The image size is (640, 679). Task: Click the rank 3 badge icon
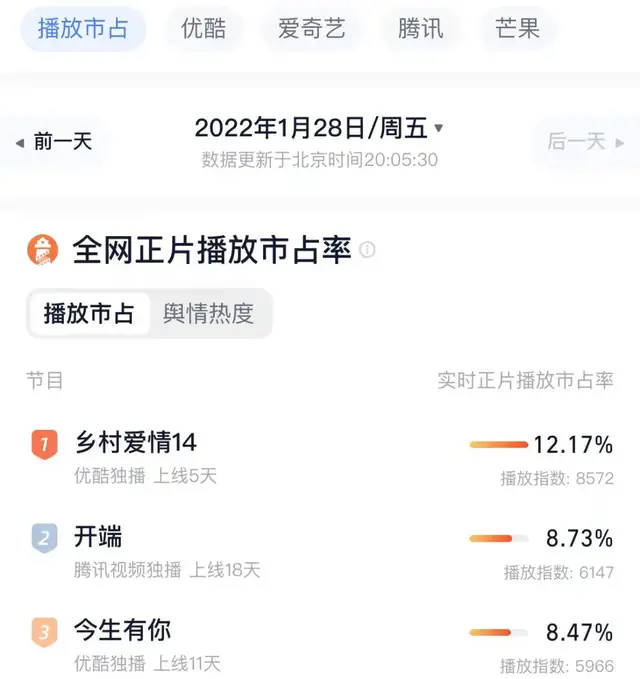coord(44,632)
